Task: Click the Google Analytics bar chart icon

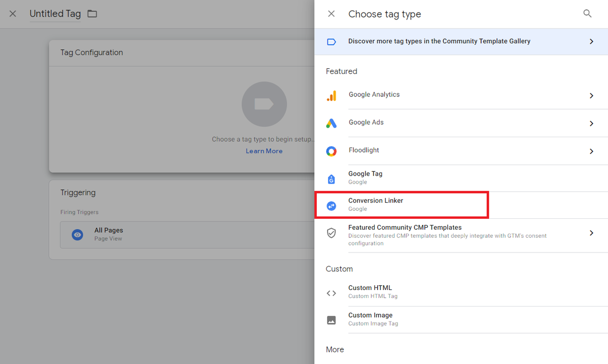Action: [332, 95]
